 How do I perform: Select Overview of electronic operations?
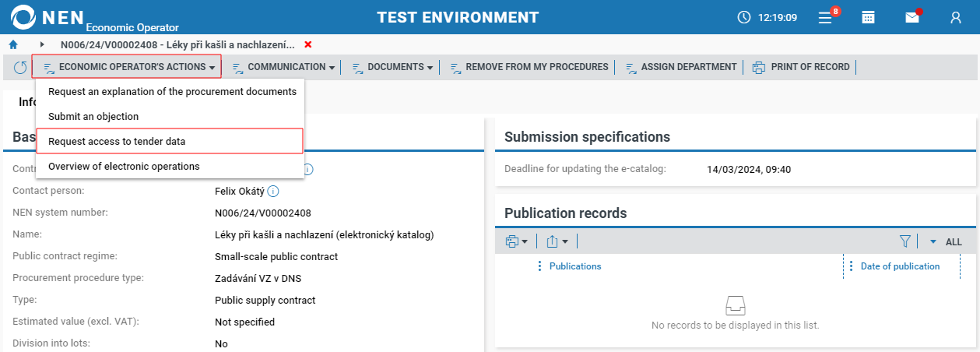pos(124,166)
